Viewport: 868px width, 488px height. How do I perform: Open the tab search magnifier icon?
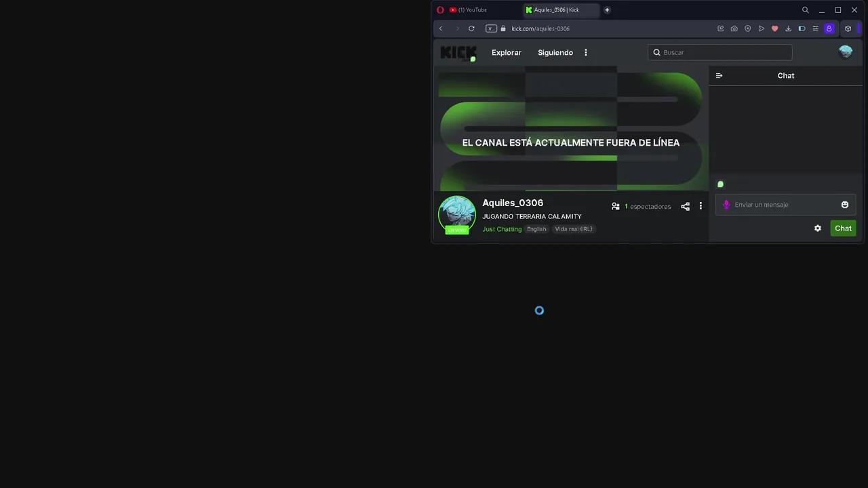[x=806, y=10]
